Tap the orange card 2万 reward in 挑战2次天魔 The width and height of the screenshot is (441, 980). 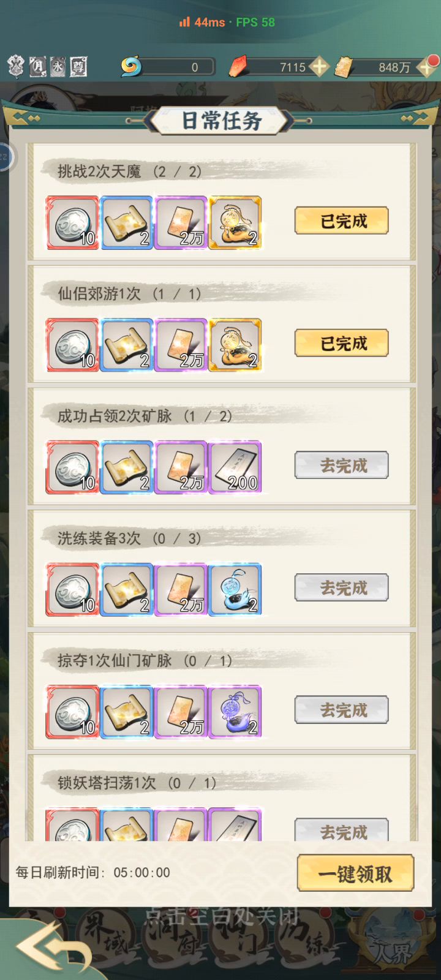181,222
